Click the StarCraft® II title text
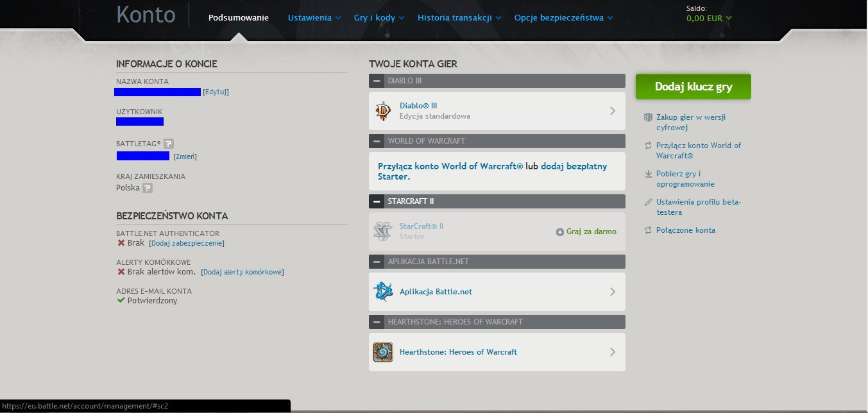The image size is (868, 413). click(421, 226)
